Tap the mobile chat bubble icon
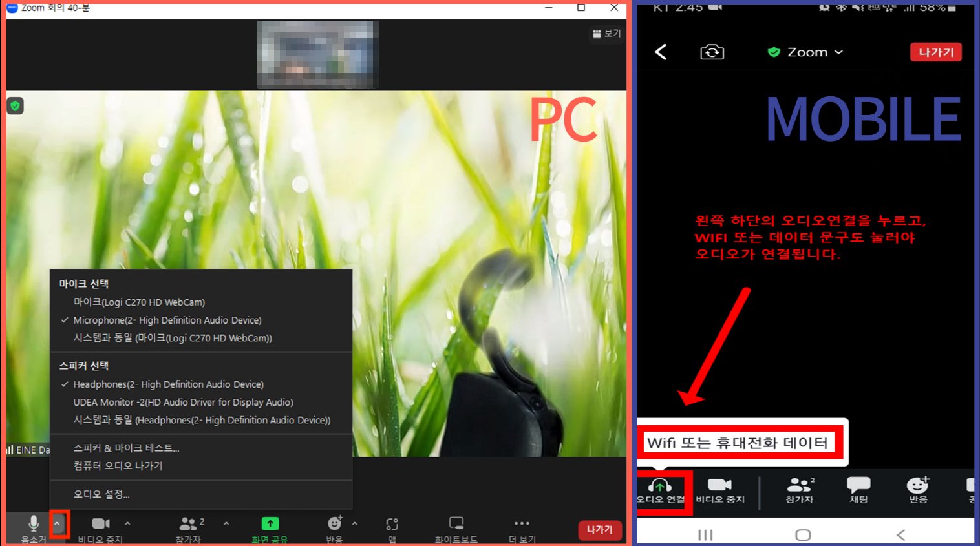The image size is (980, 546). [x=858, y=485]
